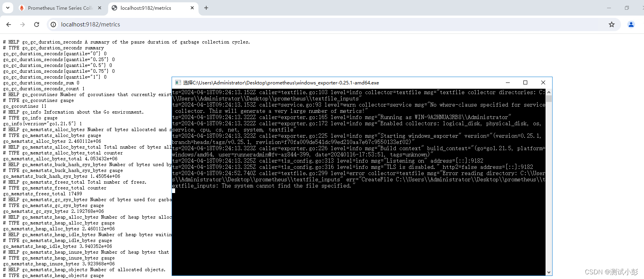Select the localhost:9182/metrics tab
The height and width of the screenshot is (279, 644).
pos(153,8)
